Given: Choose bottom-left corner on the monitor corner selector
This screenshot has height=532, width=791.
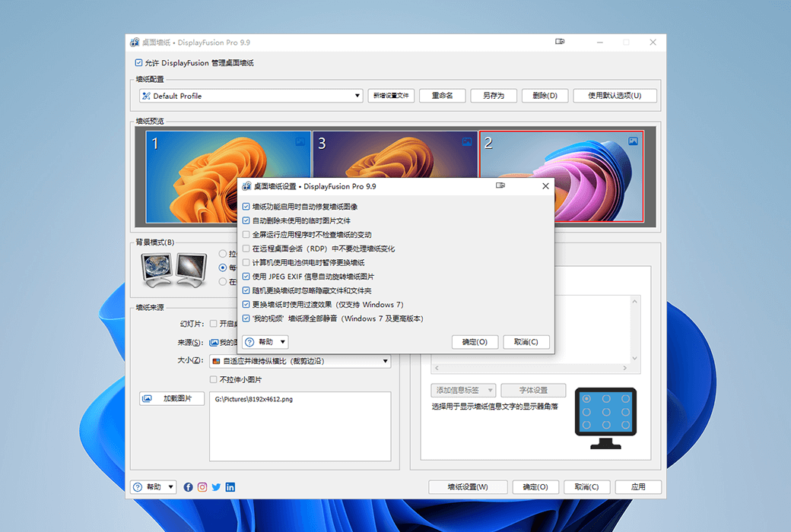Looking at the screenshot, I should pos(586,425).
